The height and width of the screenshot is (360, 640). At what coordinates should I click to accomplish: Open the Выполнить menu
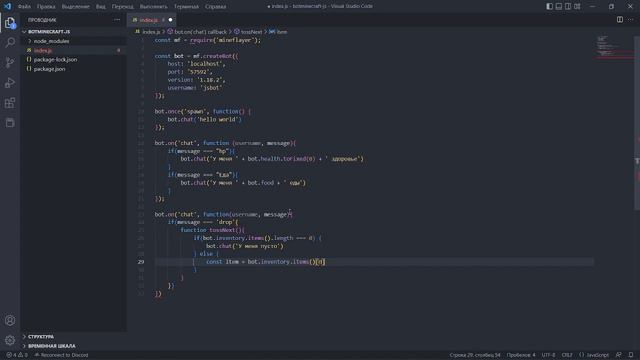coord(153,7)
